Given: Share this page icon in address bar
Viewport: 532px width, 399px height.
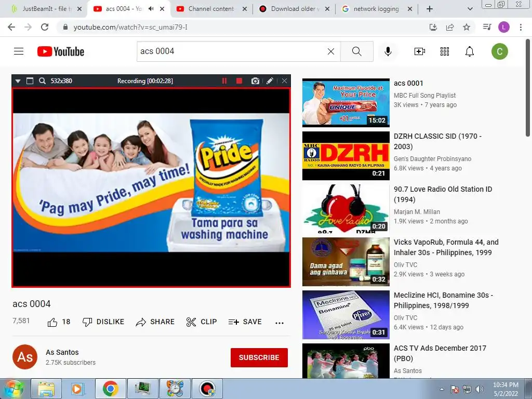Looking at the screenshot, I should click(450, 27).
